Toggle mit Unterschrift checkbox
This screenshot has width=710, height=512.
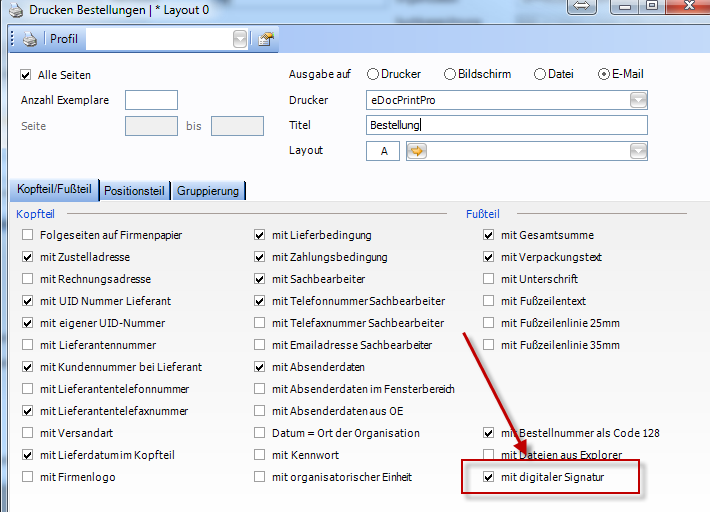[489, 279]
